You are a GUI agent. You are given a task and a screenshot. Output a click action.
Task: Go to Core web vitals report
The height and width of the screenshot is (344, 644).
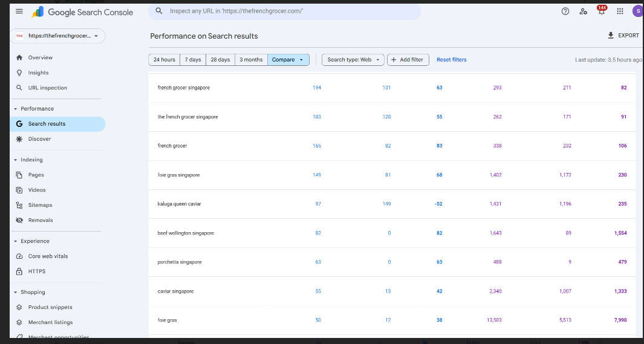[48, 256]
